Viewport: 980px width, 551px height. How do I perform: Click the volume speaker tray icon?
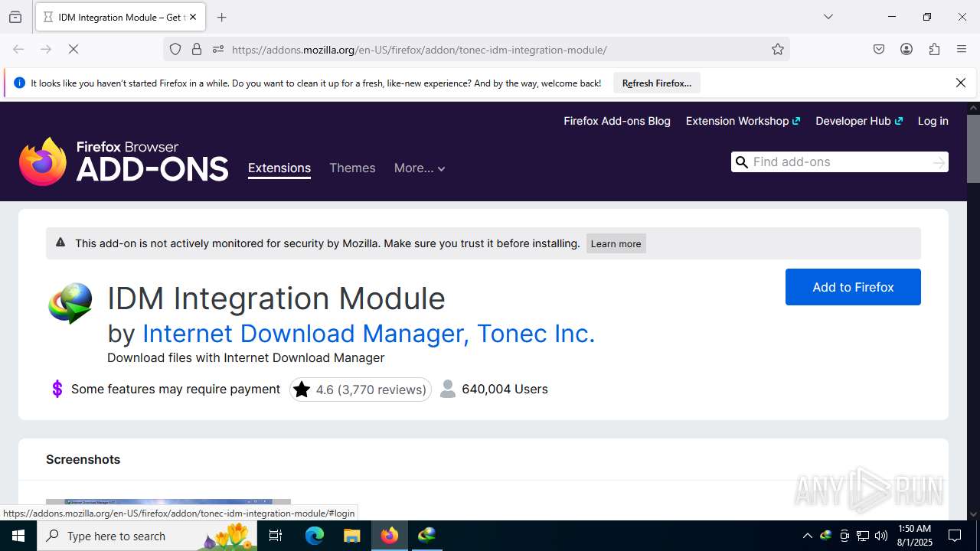[881, 536]
